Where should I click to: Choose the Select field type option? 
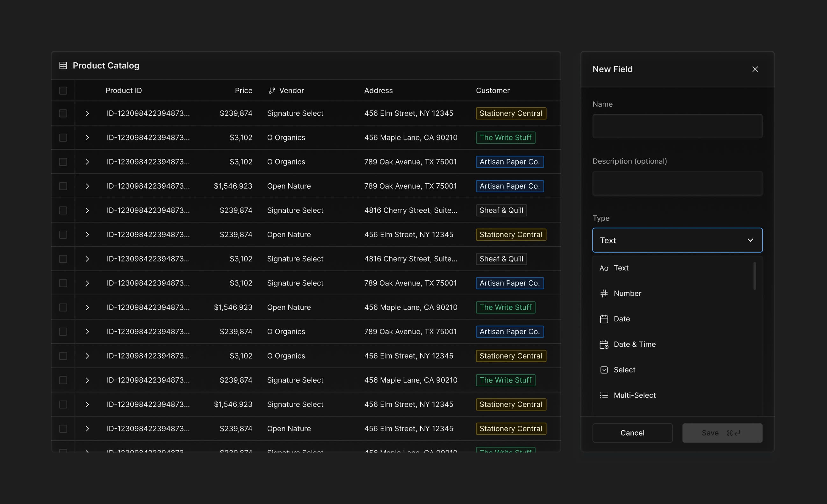(625, 369)
